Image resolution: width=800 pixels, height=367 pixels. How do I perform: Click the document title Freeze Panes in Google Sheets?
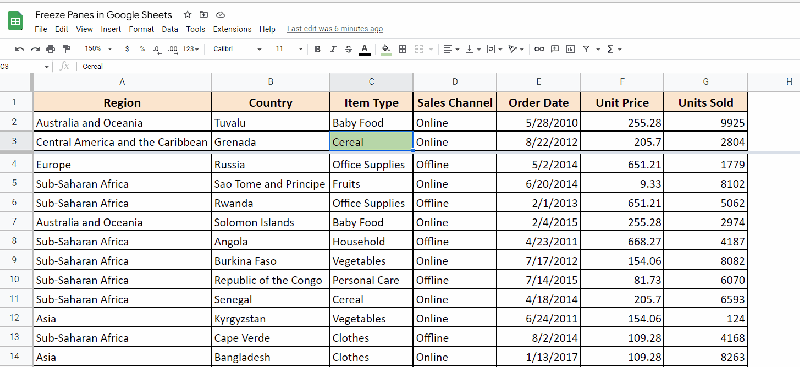(x=104, y=15)
